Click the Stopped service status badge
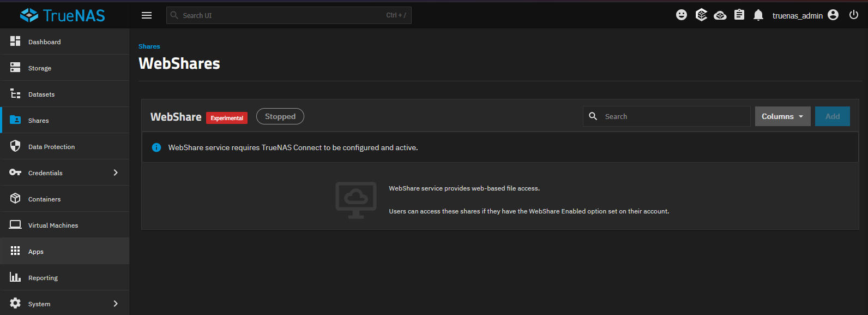Image resolution: width=868 pixels, height=315 pixels. pyautogui.click(x=280, y=116)
